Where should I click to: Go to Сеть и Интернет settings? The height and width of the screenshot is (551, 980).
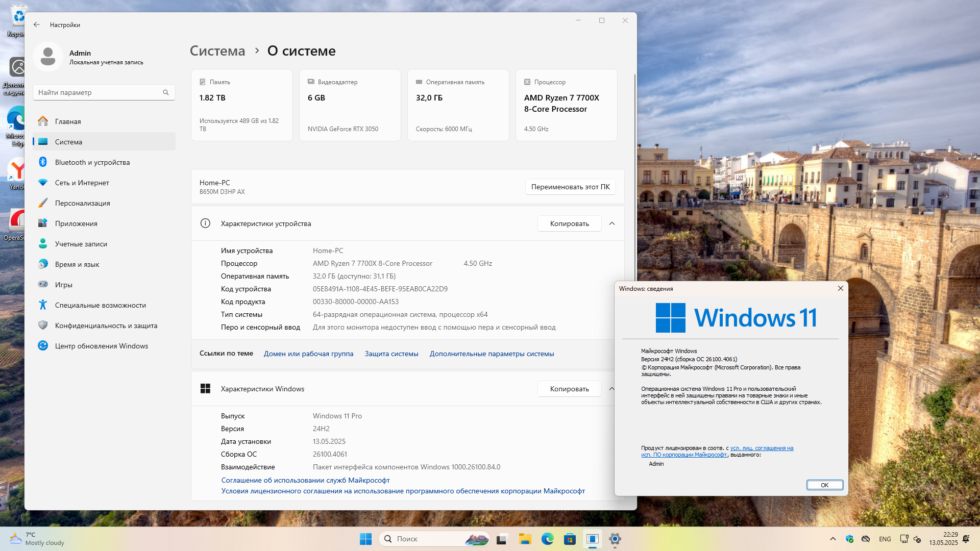tap(82, 183)
